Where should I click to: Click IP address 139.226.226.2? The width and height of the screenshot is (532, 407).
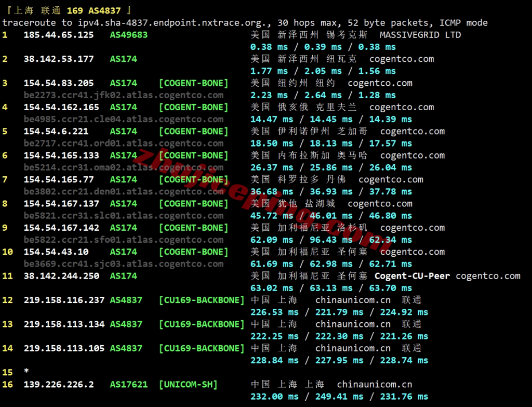click(x=59, y=385)
